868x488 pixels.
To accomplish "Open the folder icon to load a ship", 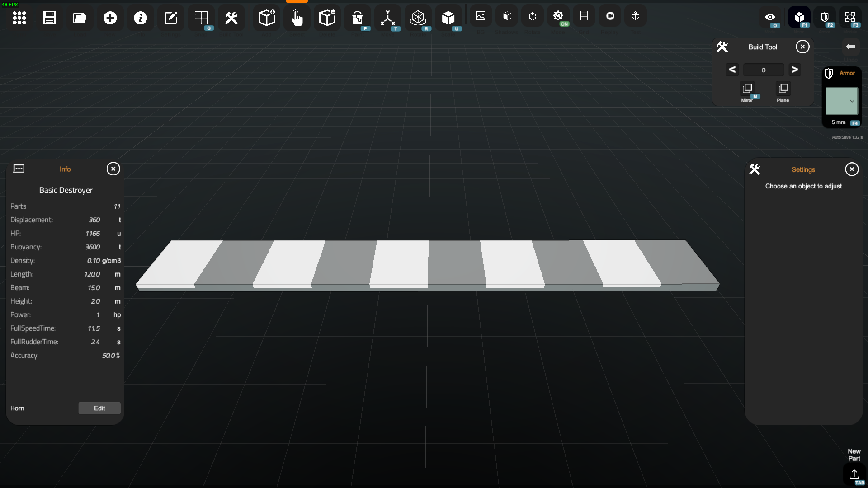I will [x=80, y=18].
